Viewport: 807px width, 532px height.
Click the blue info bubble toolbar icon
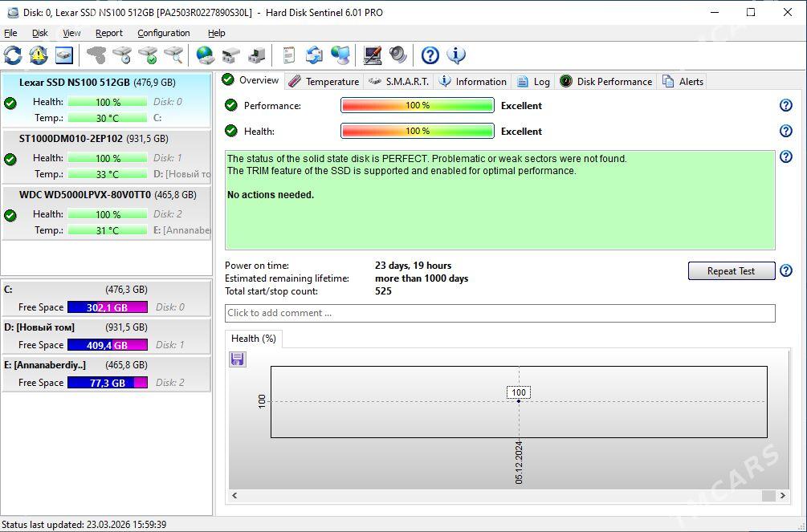coord(456,55)
